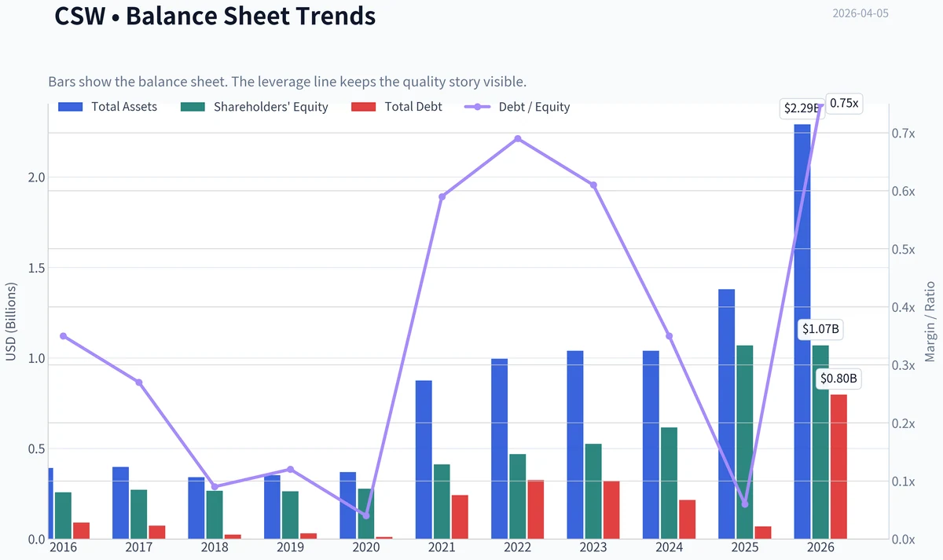Click the green Shareholders' Equity legend swatch
Image resolution: width=943 pixels, height=560 pixels.
(x=193, y=107)
